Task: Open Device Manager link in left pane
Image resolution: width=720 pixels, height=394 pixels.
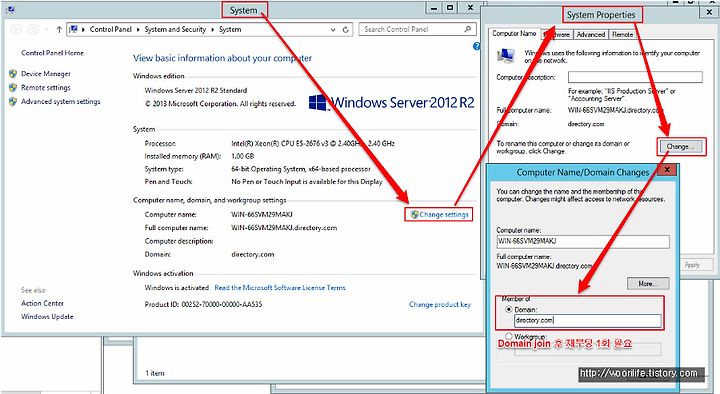Action: (x=45, y=73)
